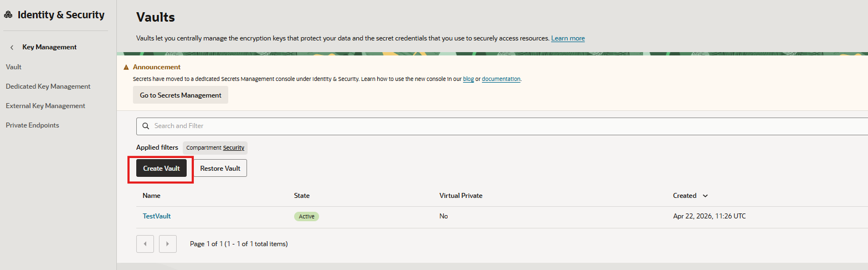The width and height of the screenshot is (868, 270).
Task: Open the documentation link in announcement
Action: pyautogui.click(x=501, y=79)
